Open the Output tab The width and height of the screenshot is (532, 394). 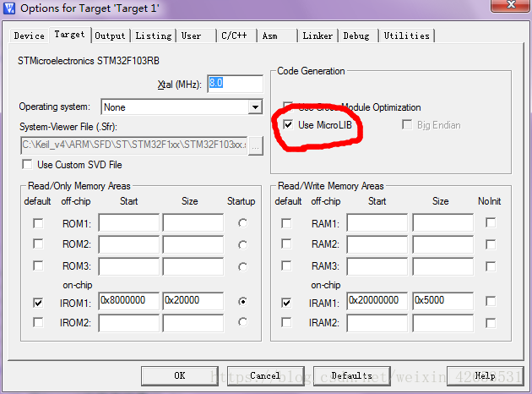click(110, 36)
